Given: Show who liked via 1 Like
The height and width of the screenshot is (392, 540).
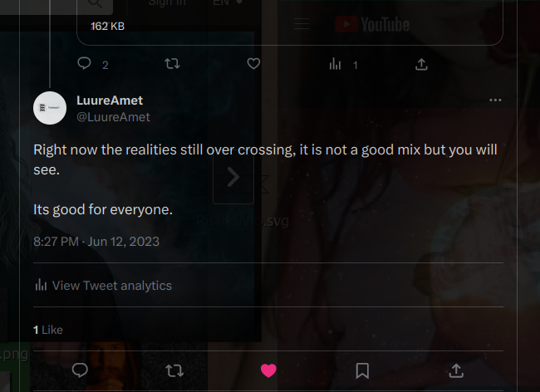Looking at the screenshot, I should pos(48,330).
